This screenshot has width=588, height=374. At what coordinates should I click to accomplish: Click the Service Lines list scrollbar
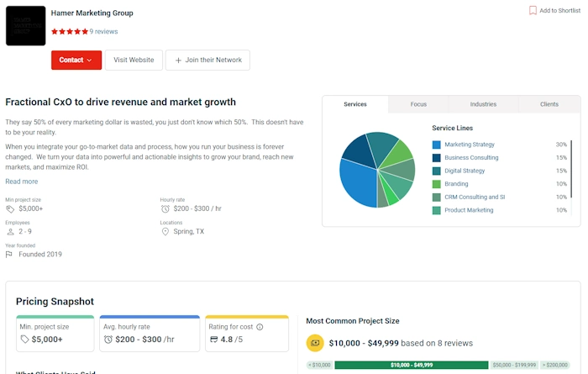tap(571, 169)
